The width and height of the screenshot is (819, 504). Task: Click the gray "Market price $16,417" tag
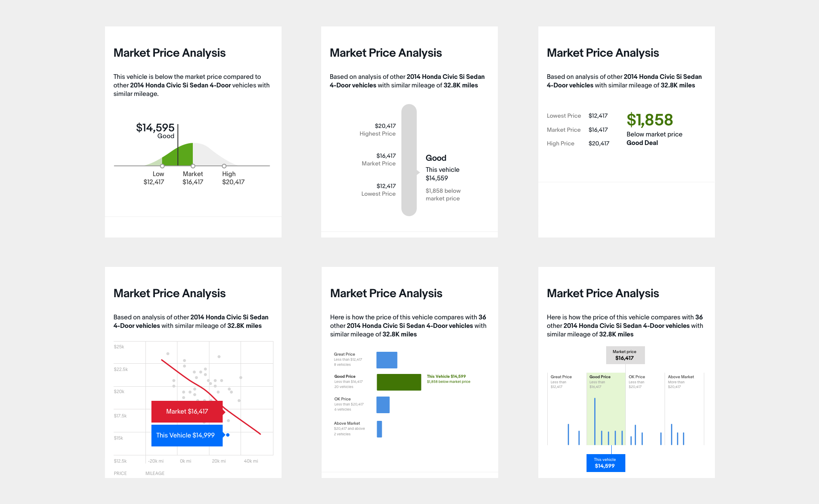pyautogui.click(x=625, y=355)
